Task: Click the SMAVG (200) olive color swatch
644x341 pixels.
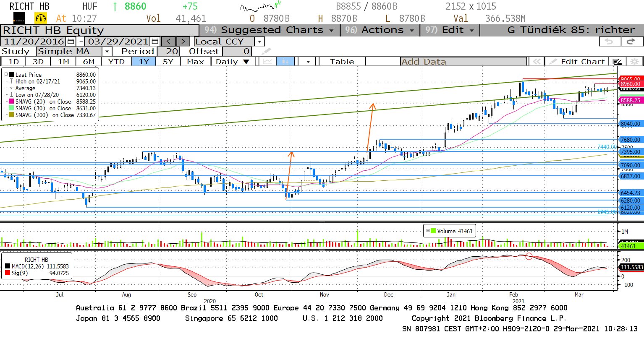Action: (x=11, y=115)
